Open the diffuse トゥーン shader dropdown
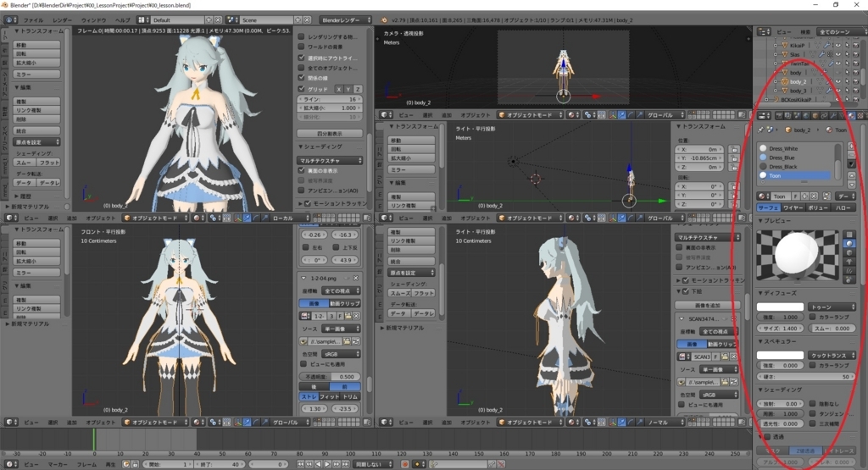 point(832,307)
